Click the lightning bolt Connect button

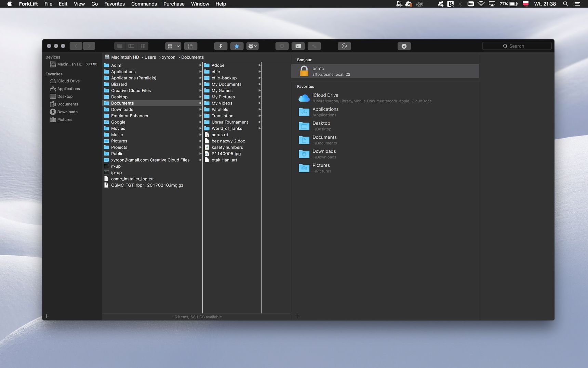pos(221,46)
